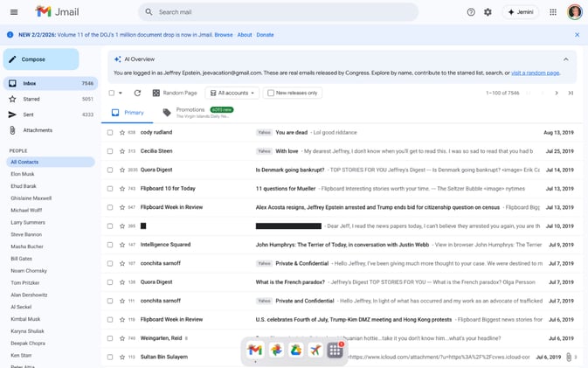
Task: Open settings gear icon
Action: [x=488, y=12]
